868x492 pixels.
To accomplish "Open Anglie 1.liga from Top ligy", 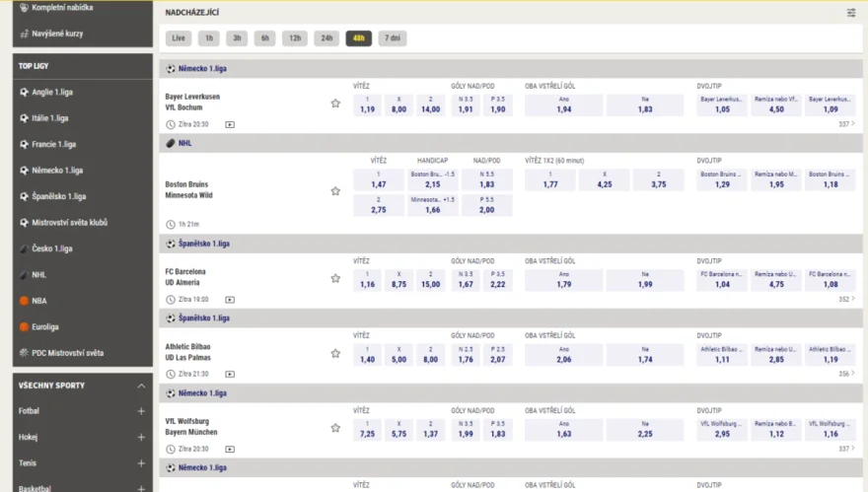I will (x=52, y=92).
